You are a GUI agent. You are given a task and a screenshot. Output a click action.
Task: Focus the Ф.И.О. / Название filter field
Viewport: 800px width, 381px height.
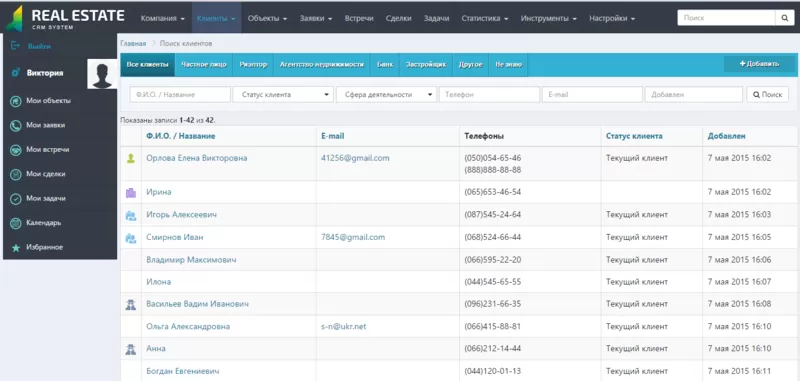click(x=180, y=94)
